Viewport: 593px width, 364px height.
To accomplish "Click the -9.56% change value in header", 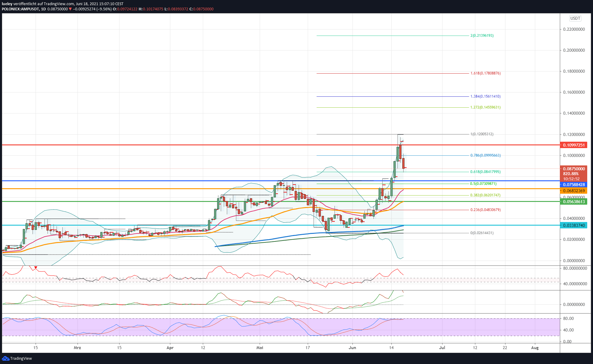I will pyautogui.click(x=104, y=9).
